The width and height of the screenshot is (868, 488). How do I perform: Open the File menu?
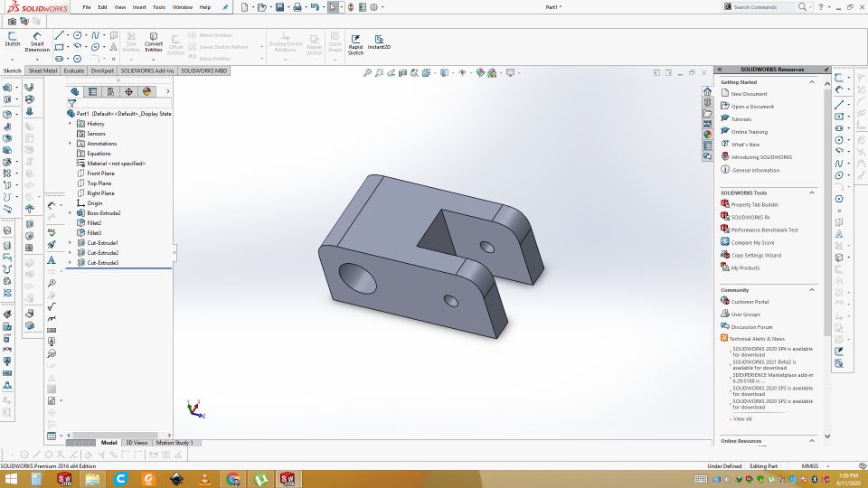pos(87,7)
